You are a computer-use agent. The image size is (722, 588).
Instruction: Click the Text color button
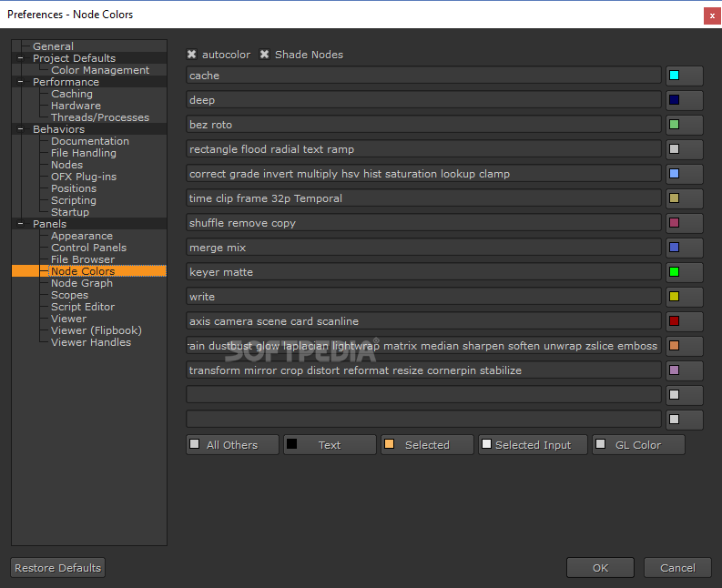[x=330, y=445]
